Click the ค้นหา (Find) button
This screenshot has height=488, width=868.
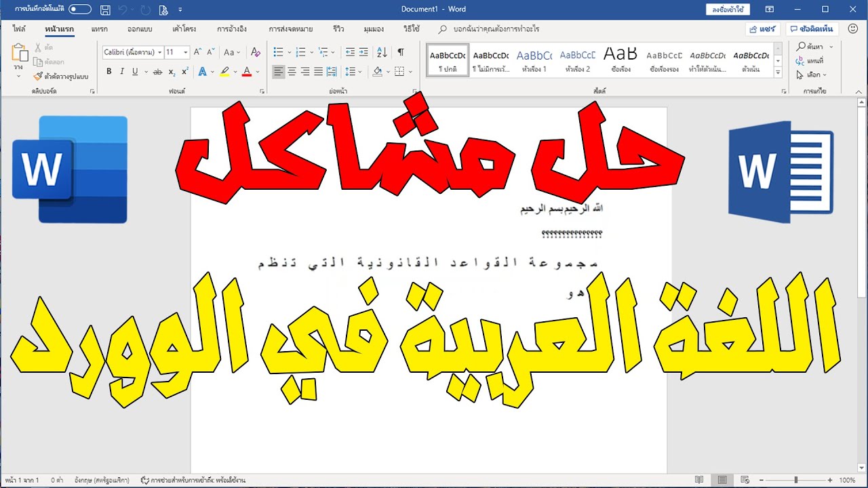tap(810, 47)
